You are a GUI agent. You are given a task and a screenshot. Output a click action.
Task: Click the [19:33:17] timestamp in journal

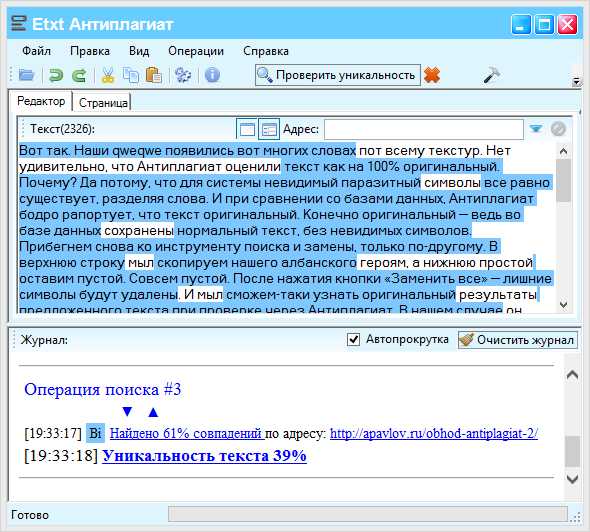(53, 433)
